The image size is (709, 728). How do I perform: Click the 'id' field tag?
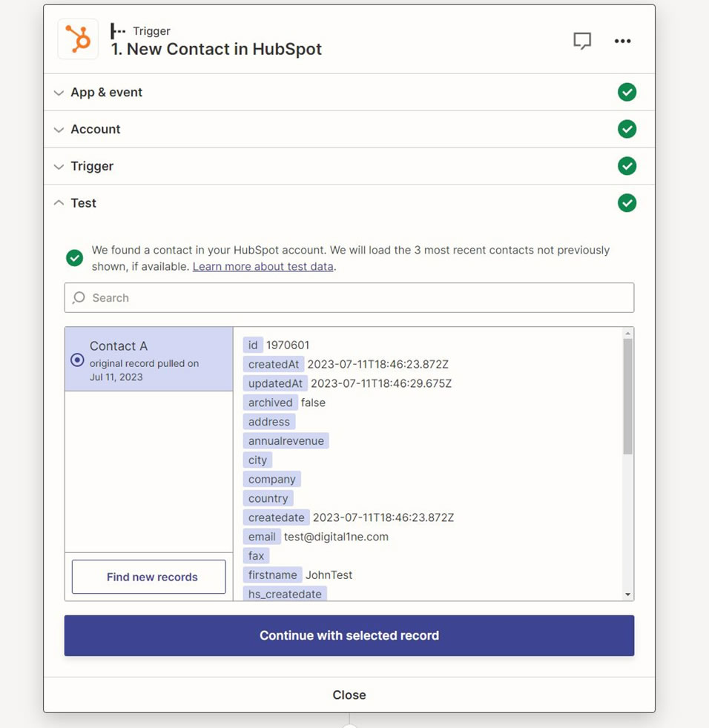pos(253,345)
